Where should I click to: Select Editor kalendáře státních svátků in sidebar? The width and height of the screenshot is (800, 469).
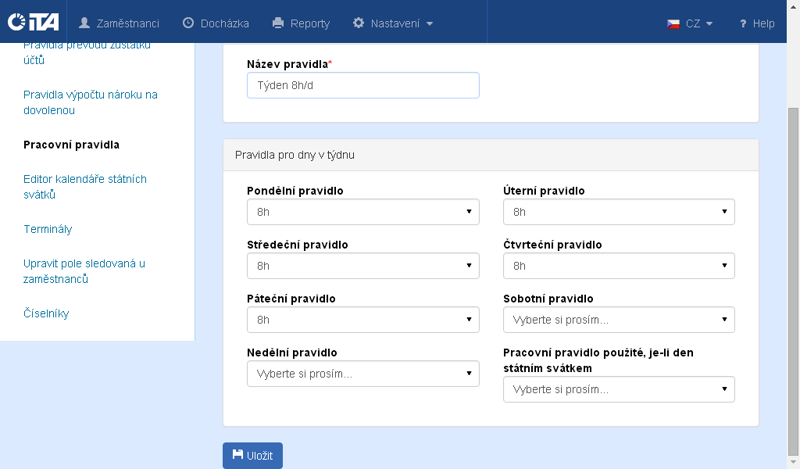coord(85,186)
